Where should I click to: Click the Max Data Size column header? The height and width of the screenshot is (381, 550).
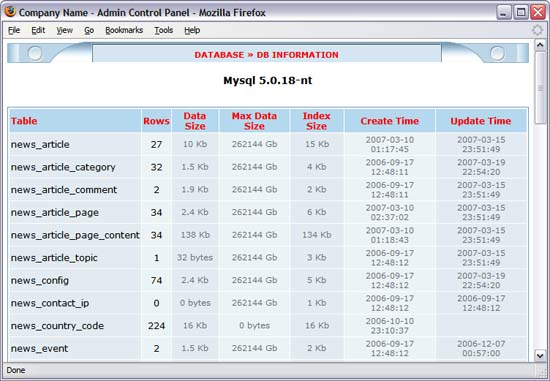[x=254, y=121]
